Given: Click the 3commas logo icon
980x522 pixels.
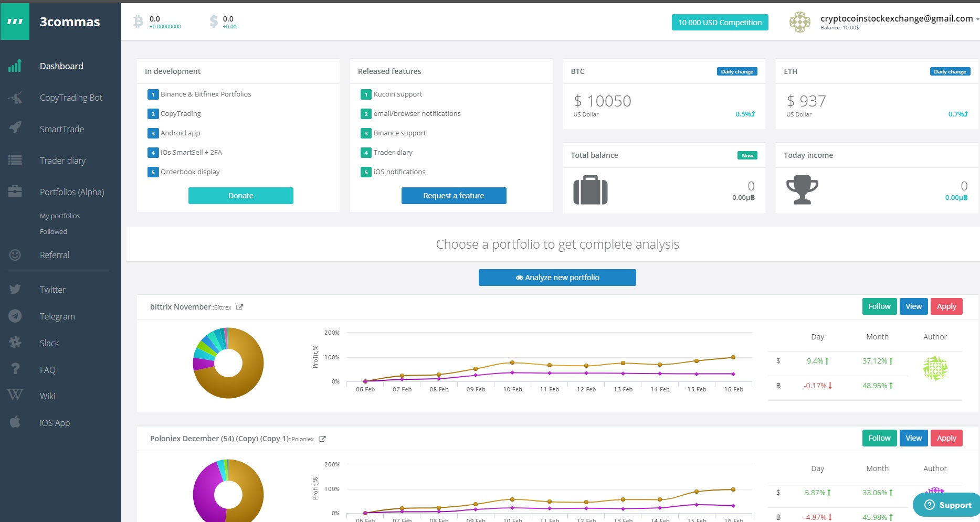Looking at the screenshot, I should pos(15,22).
